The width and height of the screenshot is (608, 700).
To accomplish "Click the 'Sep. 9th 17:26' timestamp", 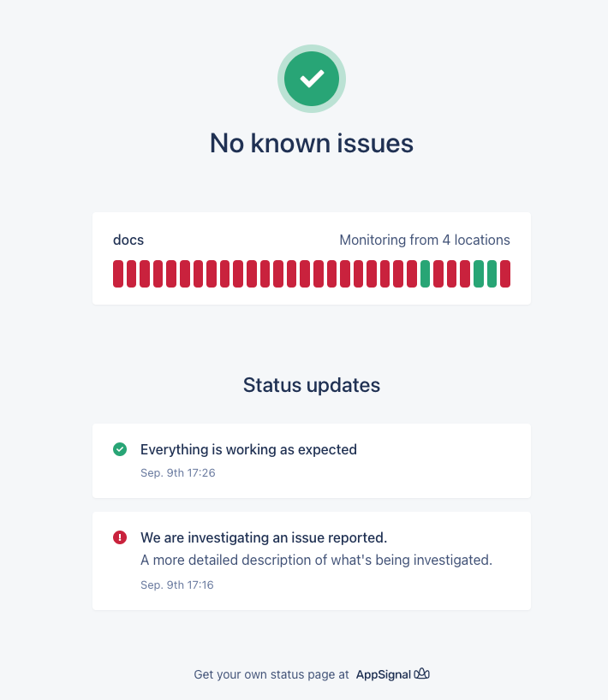I will [x=178, y=472].
